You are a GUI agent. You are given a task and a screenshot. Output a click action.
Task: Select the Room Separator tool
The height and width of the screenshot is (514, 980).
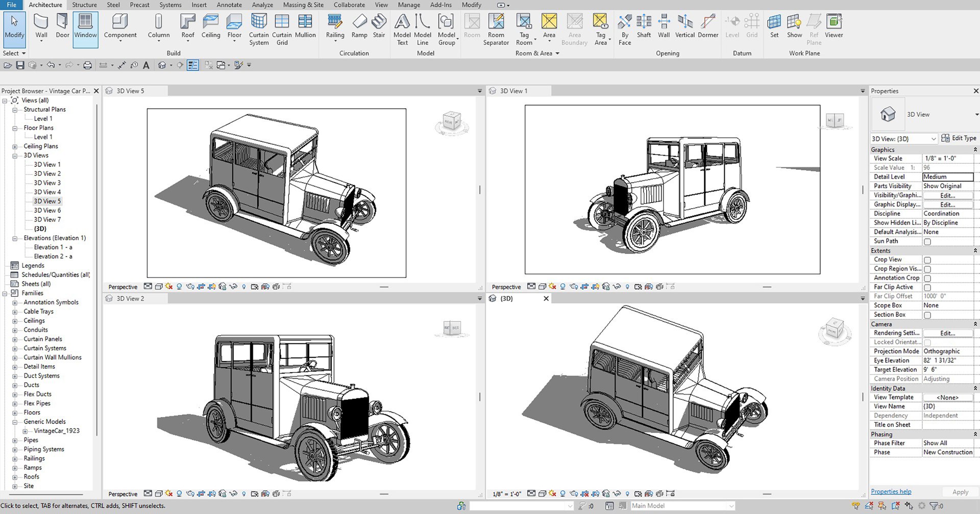click(x=496, y=30)
